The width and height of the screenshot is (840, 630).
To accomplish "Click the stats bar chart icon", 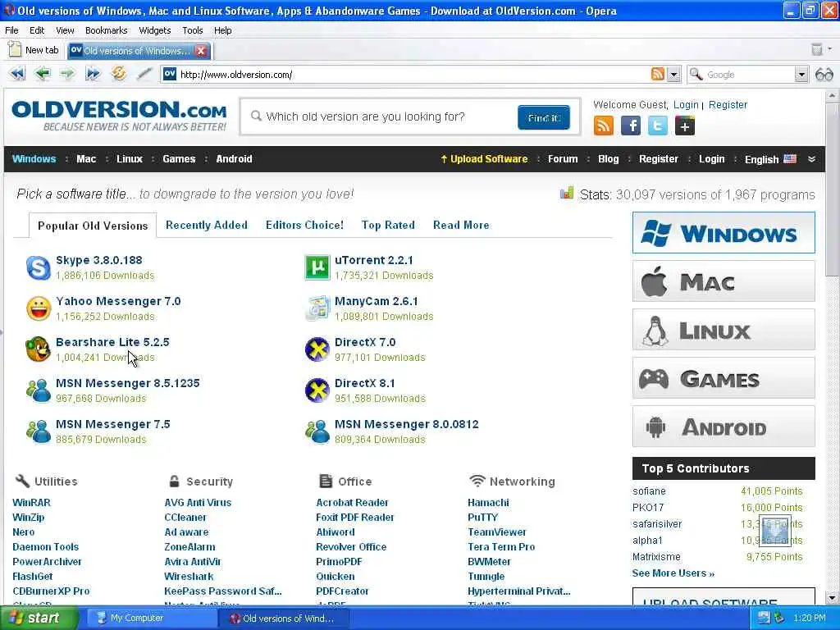I will pyautogui.click(x=567, y=193).
